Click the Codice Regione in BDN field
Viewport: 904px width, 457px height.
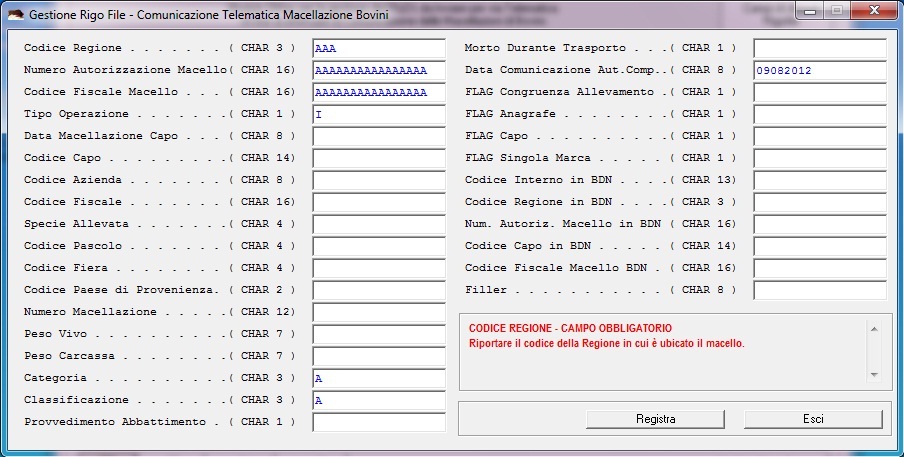coord(820,202)
